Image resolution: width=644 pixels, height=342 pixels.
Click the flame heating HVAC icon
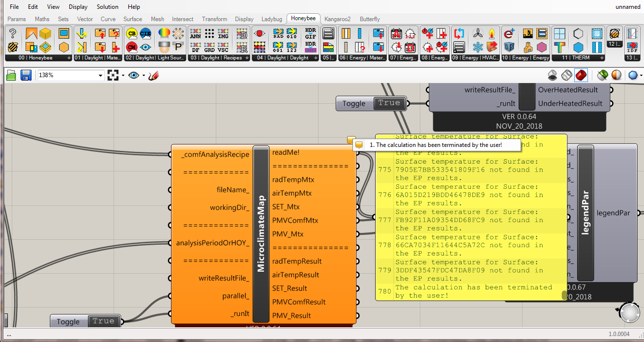(x=492, y=33)
